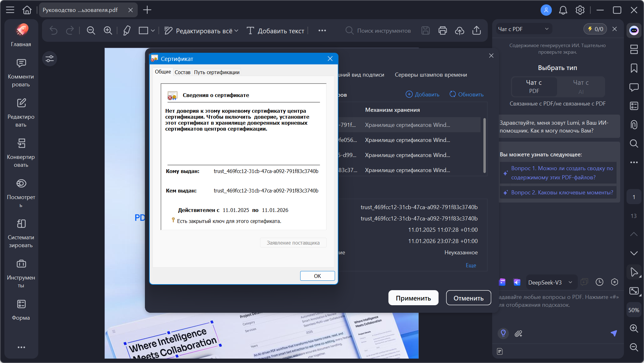Click the share export icon
The image size is (644, 363).
tap(476, 30)
